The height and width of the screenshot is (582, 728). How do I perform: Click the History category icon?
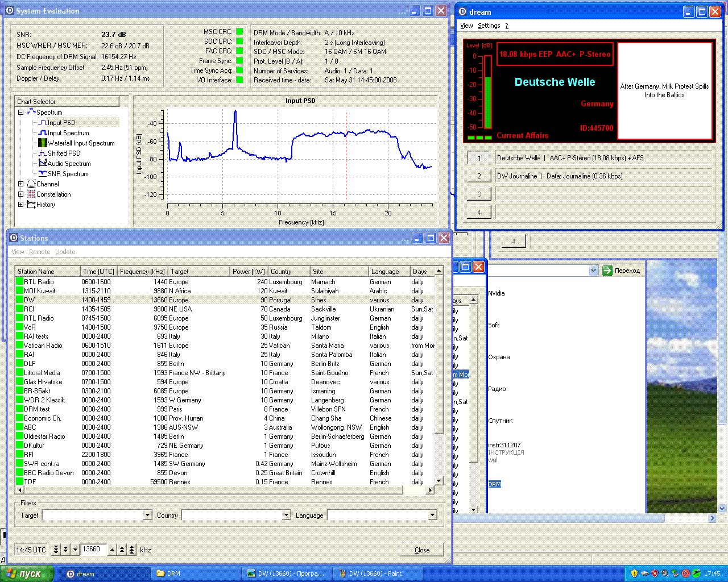tap(31, 205)
